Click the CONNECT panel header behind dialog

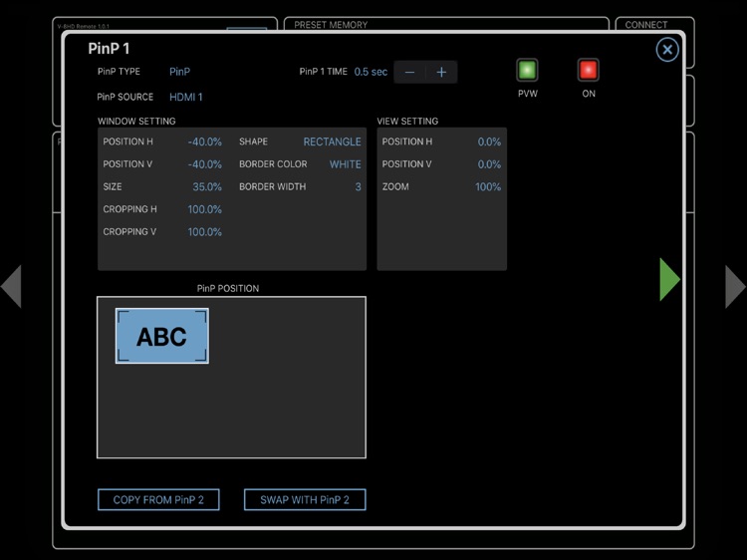(x=646, y=24)
